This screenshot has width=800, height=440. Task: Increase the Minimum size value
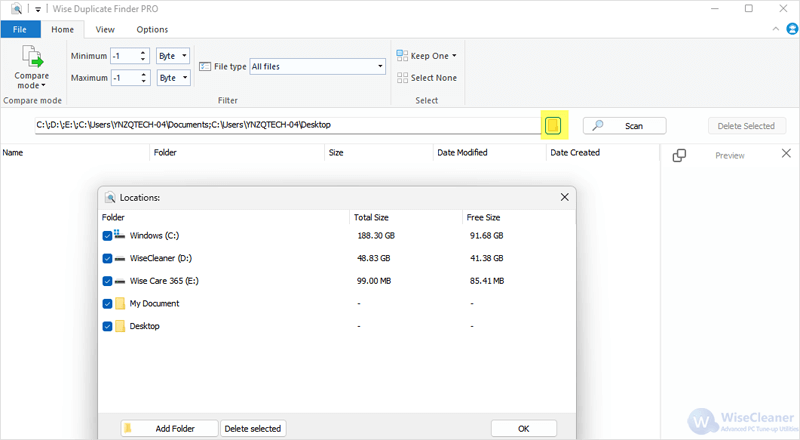(143, 52)
